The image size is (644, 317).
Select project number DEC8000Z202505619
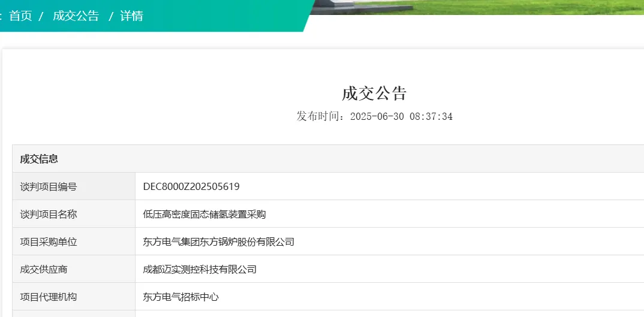click(x=191, y=187)
